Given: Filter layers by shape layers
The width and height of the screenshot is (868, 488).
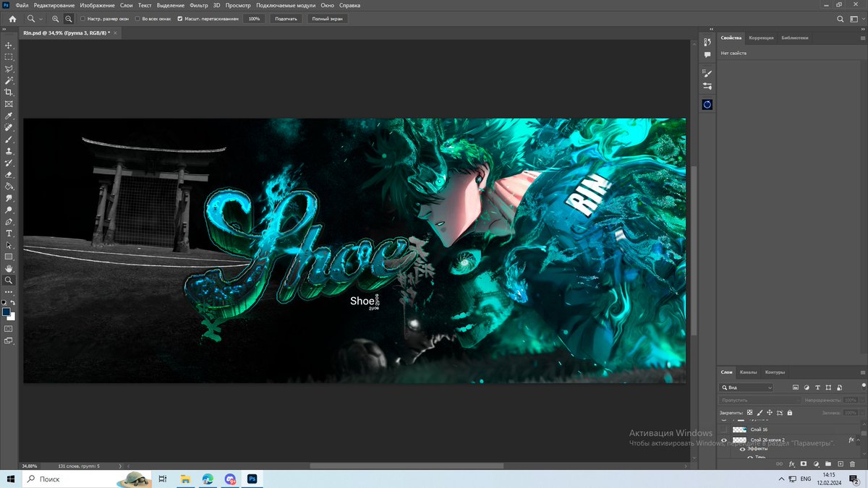Looking at the screenshot, I should tap(828, 388).
